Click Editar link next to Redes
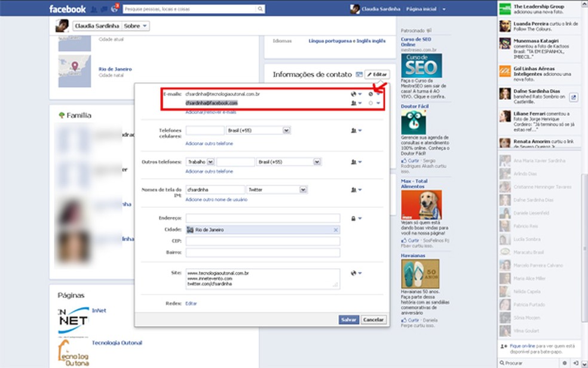Image resolution: width=588 pixels, height=368 pixels. click(191, 303)
